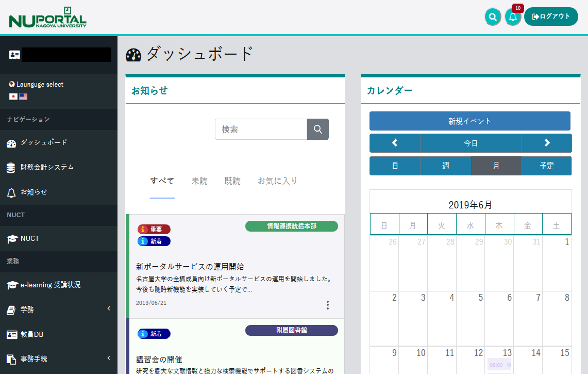Image resolution: width=588 pixels, height=374 pixels.
Task: Switch calendar to 週 view
Action: 445,166
